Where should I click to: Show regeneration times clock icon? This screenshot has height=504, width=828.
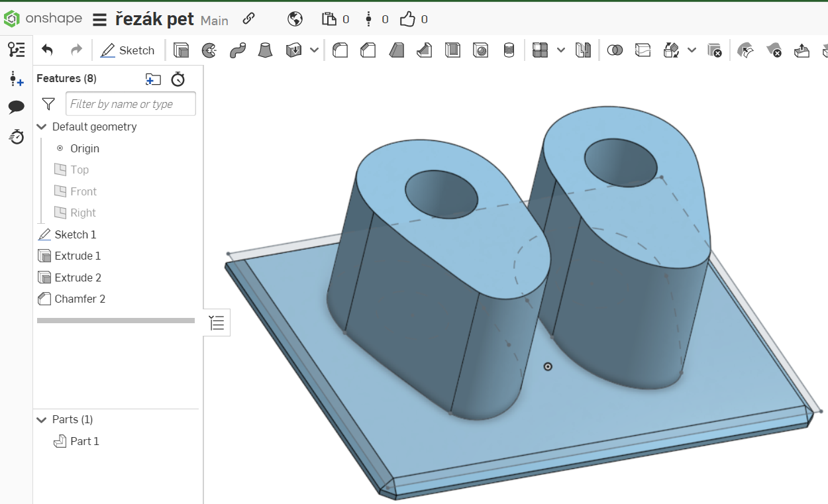178,79
